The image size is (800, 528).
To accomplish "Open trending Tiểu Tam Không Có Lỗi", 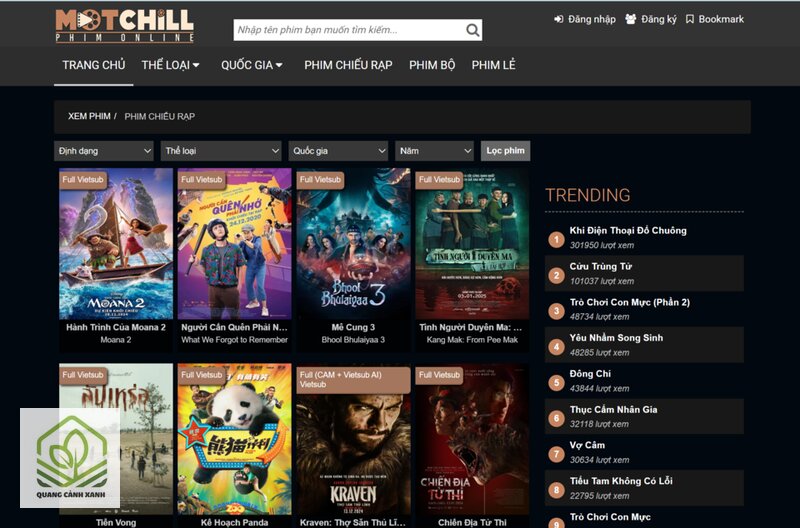I will click(621, 481).
